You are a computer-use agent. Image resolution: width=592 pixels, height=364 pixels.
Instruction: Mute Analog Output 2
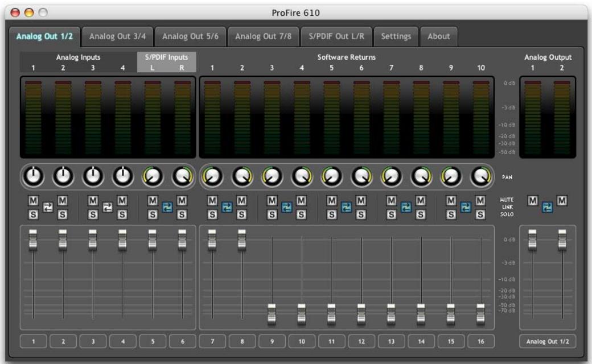[562, 200]
